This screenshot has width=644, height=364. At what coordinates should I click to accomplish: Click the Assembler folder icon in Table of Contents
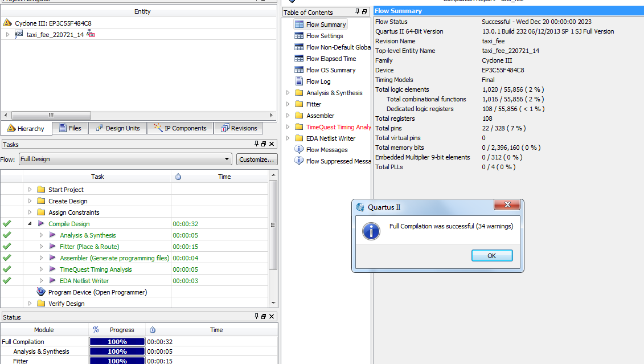tap(299, 116)
